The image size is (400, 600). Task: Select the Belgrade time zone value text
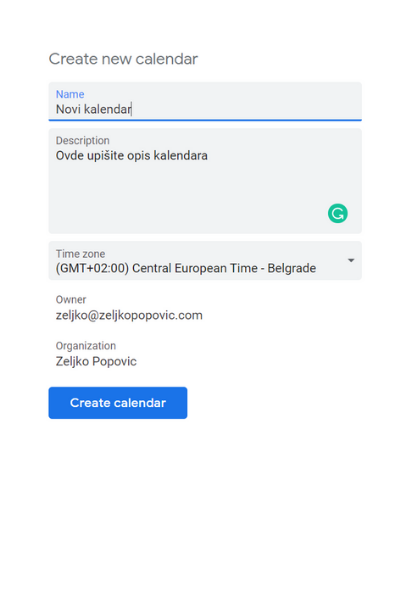pyautogui.click(x=186, y=268)
